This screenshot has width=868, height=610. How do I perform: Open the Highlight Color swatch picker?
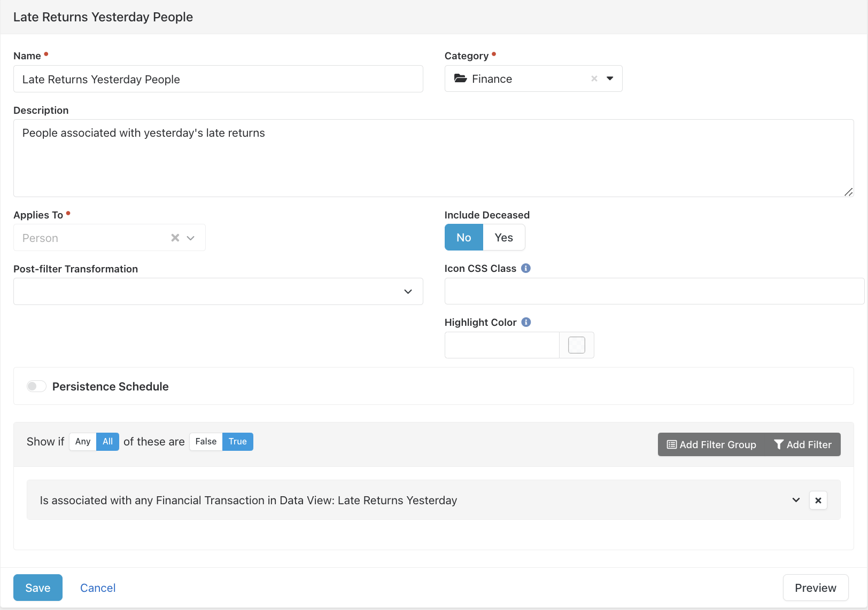576,345
